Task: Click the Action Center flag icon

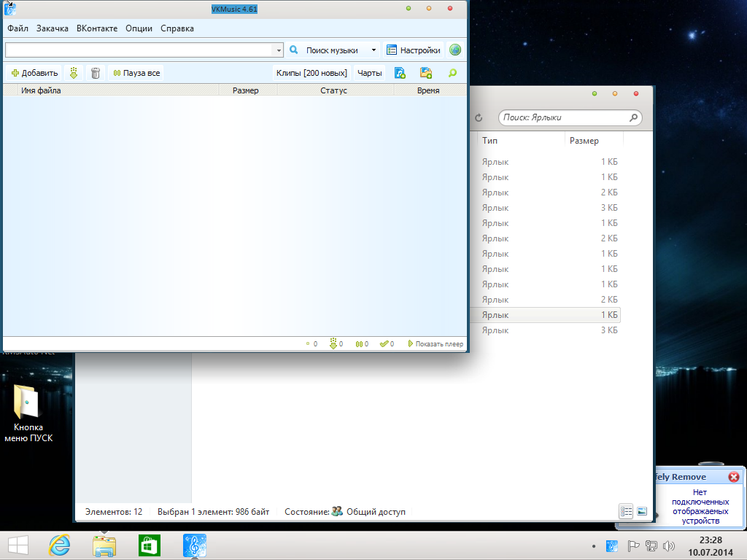Action: coord(633,546)
